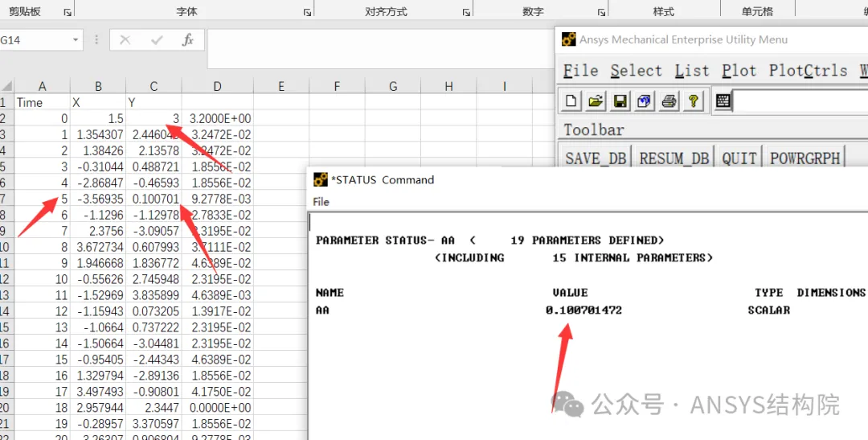This screenshot has height=440, width=868.
Task: Click the Excel formula bar enter checkmark icon
Action: coord(158,40)
